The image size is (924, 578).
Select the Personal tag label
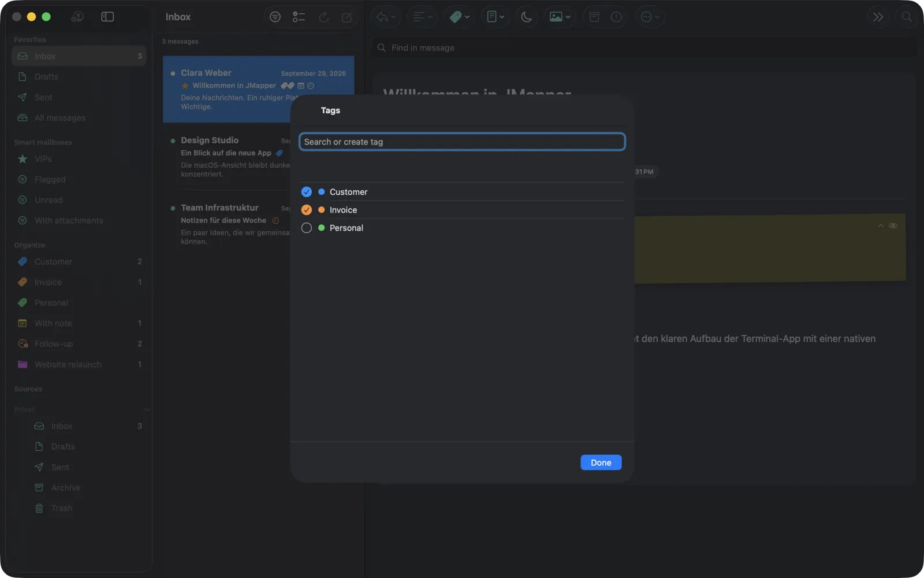346,228
